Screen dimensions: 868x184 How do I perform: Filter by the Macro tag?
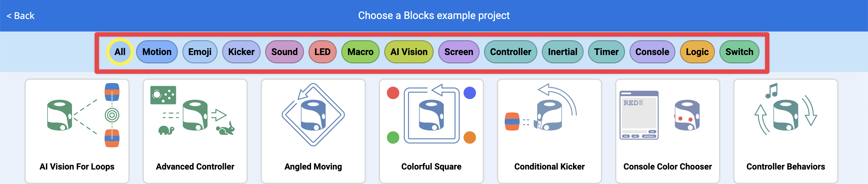tap(360, 52)
